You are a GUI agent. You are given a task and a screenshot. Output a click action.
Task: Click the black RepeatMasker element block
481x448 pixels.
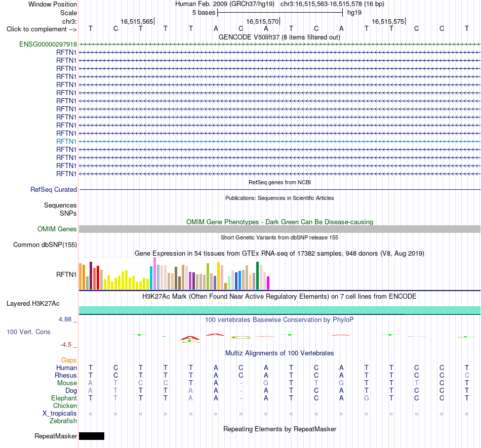(92, 436)
